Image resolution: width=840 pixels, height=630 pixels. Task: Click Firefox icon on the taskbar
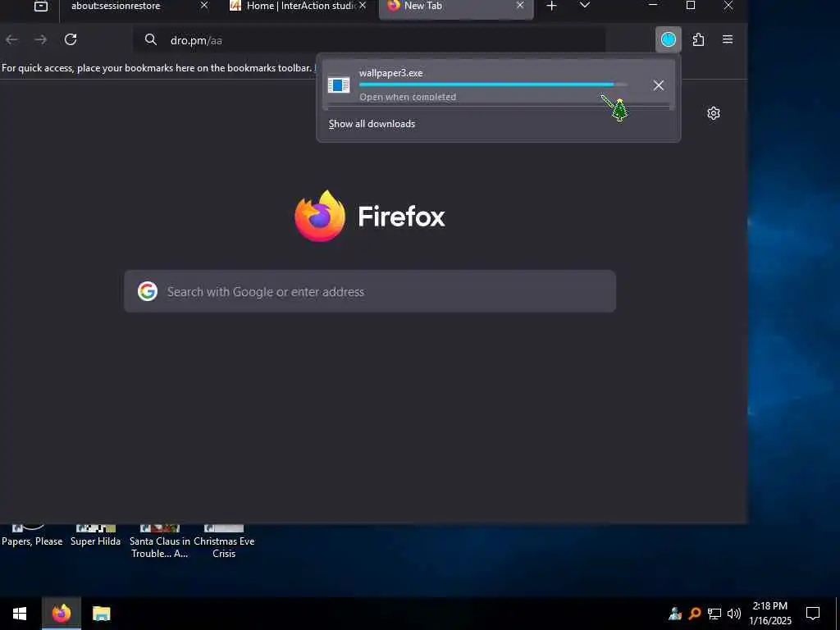pyautogui.click(x=62, y=614)
